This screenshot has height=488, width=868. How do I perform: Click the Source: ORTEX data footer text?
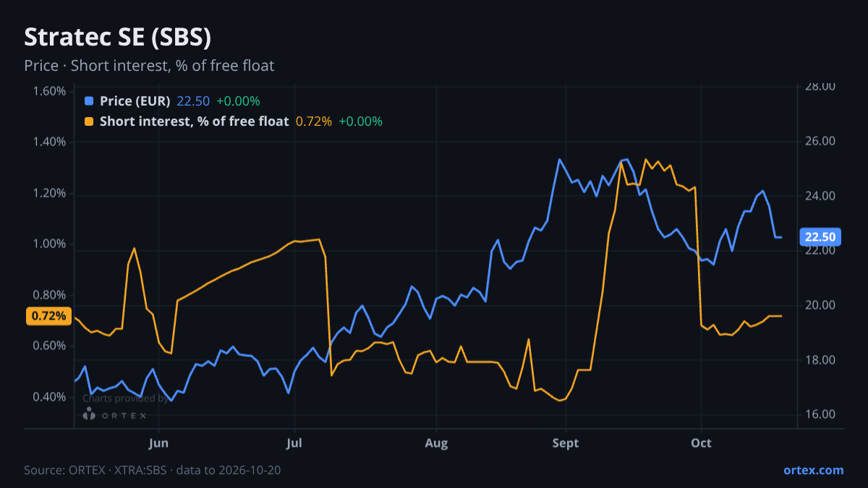coord(152,470)
